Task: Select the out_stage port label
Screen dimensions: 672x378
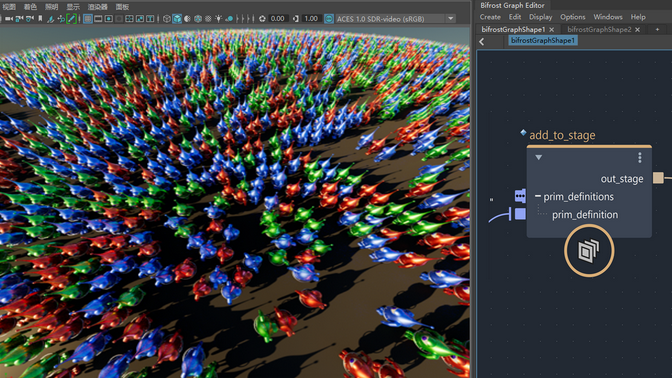Action: (x=622, y=179)
